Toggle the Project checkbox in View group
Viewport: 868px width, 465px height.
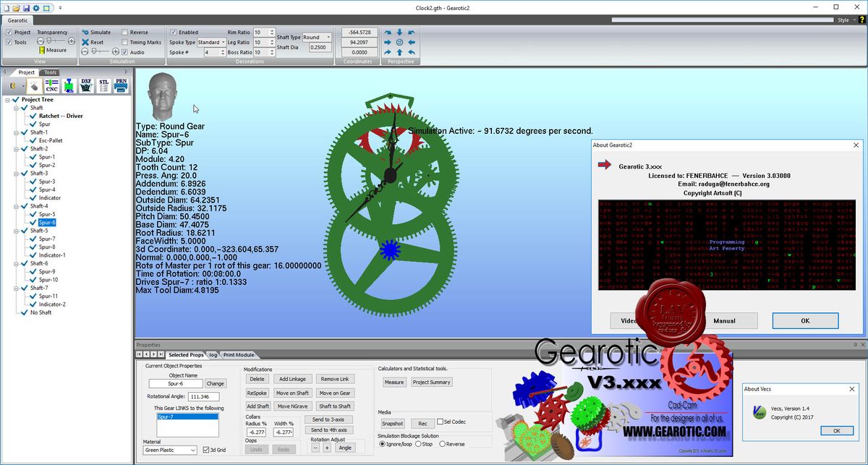coord(9,33)
